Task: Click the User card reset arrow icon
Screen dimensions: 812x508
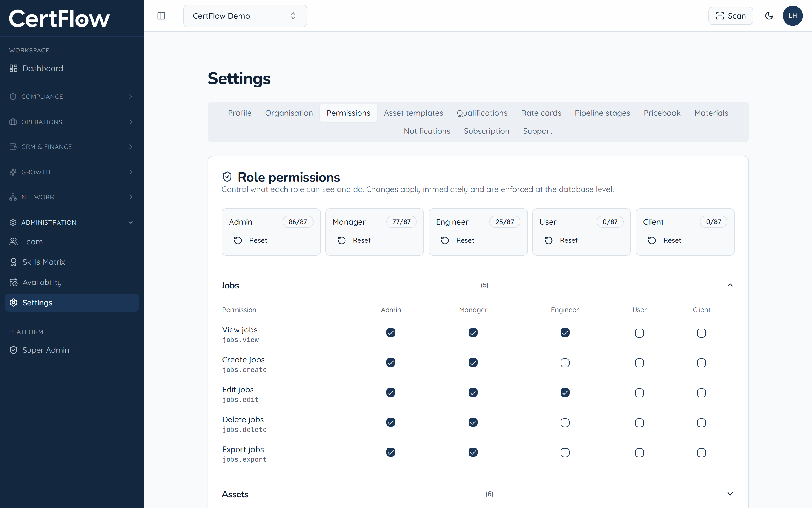Action: (x=549, y=240)
